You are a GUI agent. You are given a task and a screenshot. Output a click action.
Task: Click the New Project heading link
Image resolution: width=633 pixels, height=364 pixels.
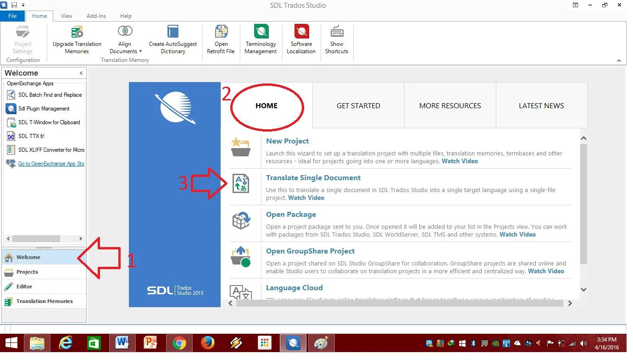pyautogui.click(x=287, y=141)
